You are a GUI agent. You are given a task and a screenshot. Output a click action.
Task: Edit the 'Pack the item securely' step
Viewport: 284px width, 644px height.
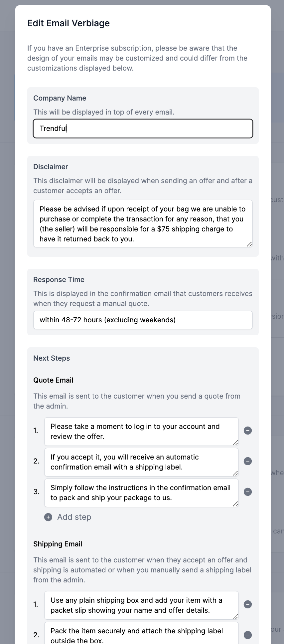pyautogui.click(x=141, y=633)
